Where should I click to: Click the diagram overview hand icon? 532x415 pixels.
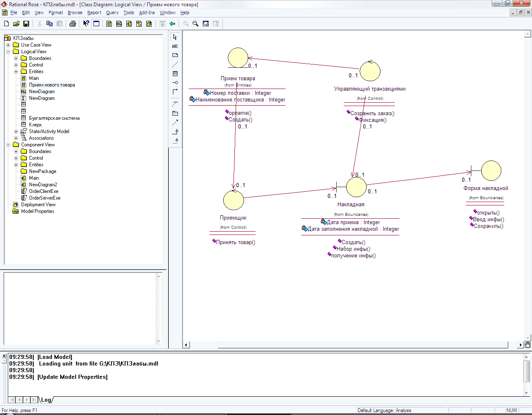527,344
